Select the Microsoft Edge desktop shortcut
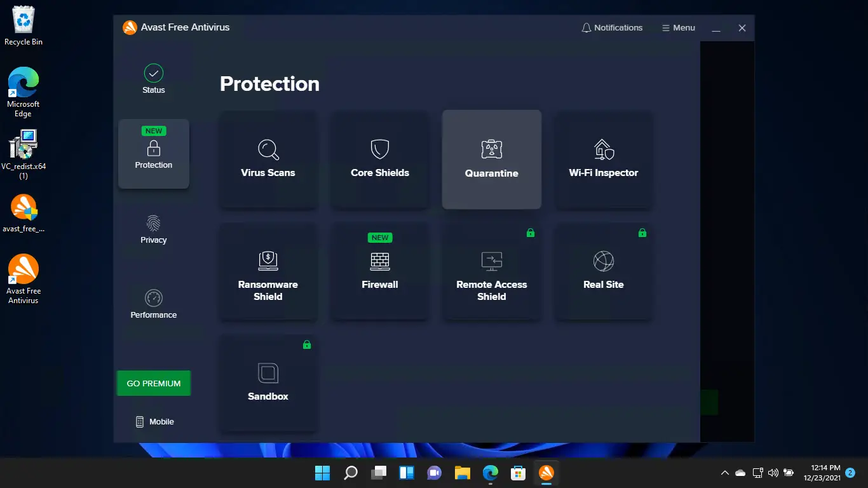This screenshot has width=868, height=488. tap(24, 91)
